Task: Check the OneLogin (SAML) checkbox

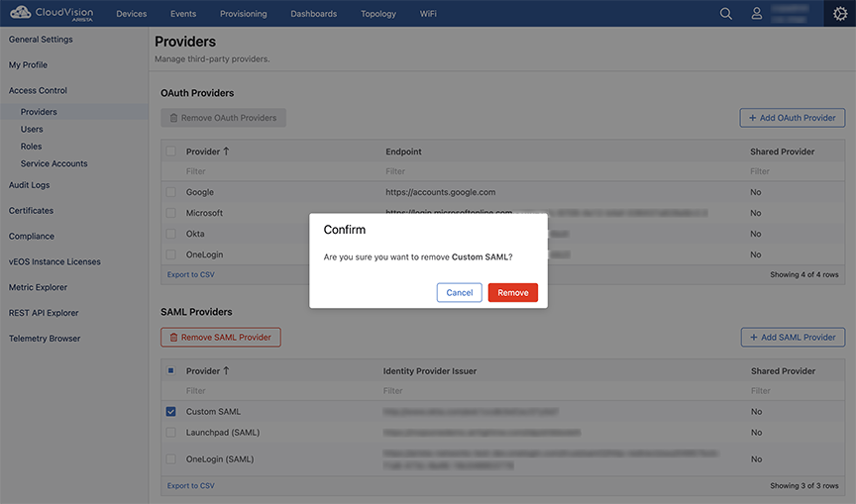Action: 170,458
